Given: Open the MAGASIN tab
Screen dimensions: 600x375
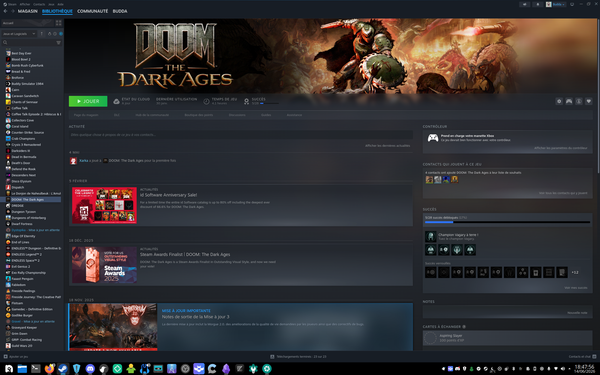Looking at the screenshot, I should [x=28, y=11].
